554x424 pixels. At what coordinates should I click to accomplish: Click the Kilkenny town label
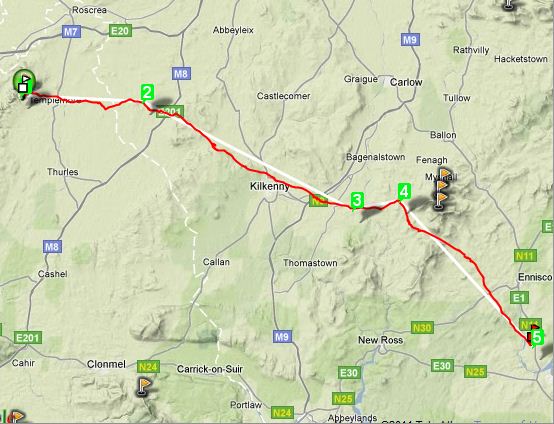pyautogui.click(x=270, y=186)
